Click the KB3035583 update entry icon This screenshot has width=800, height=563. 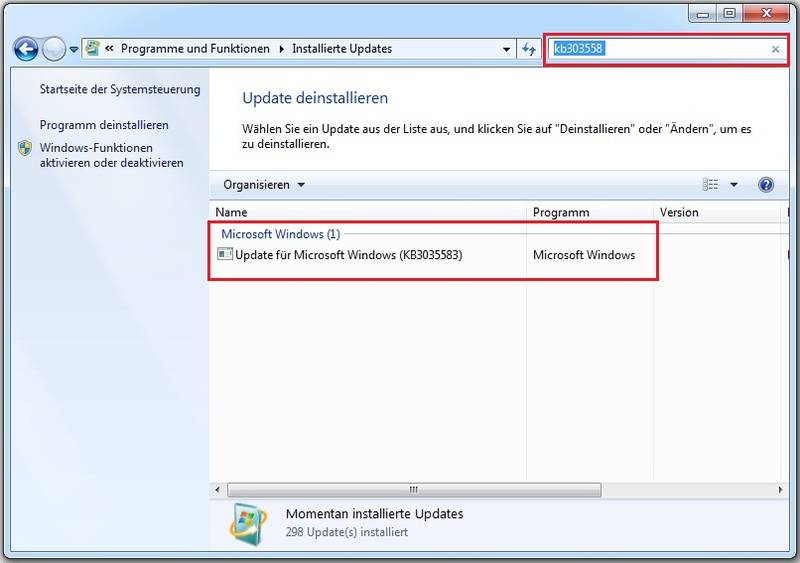pyautogui.click(x=225, y=255)
